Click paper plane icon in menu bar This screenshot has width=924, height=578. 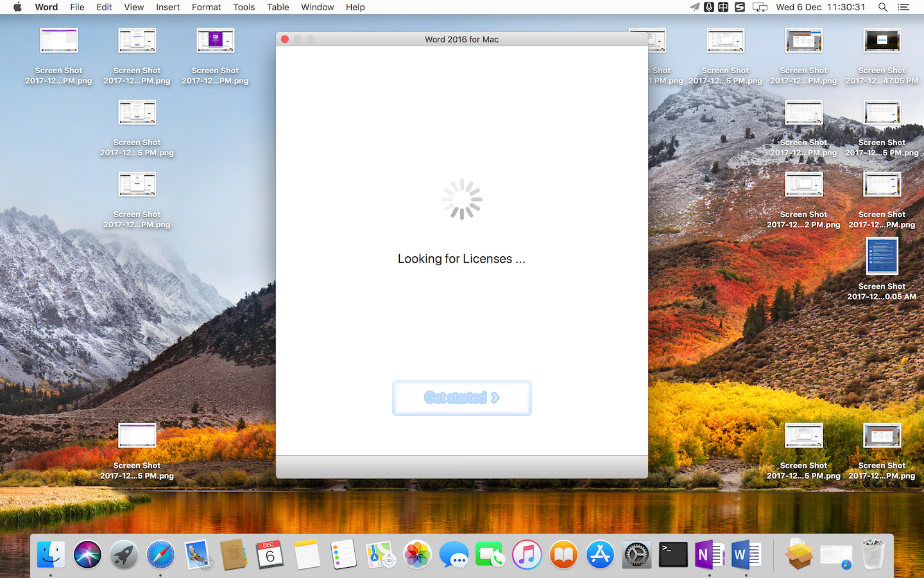694,7
